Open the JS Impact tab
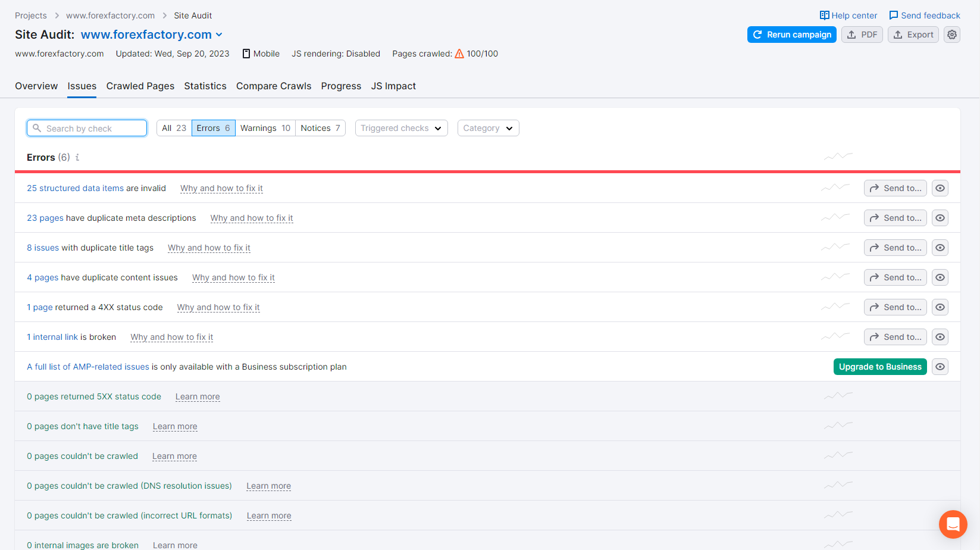 tap(393, 86)
